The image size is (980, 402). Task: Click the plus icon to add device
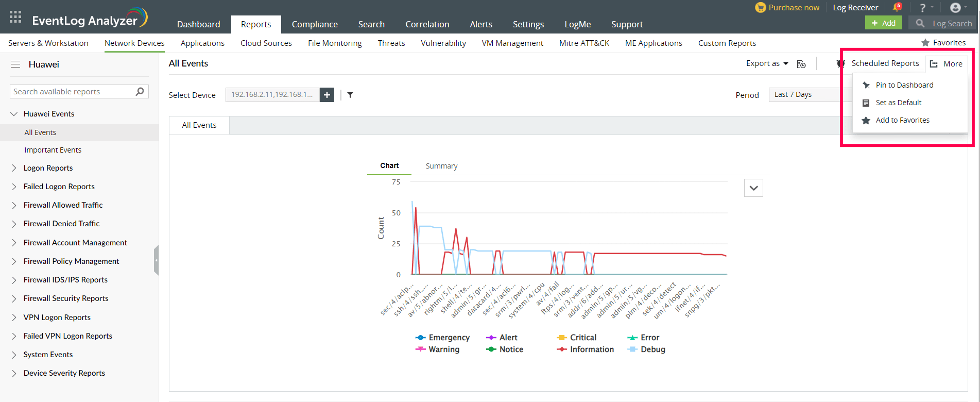click(x=327, y=95)
